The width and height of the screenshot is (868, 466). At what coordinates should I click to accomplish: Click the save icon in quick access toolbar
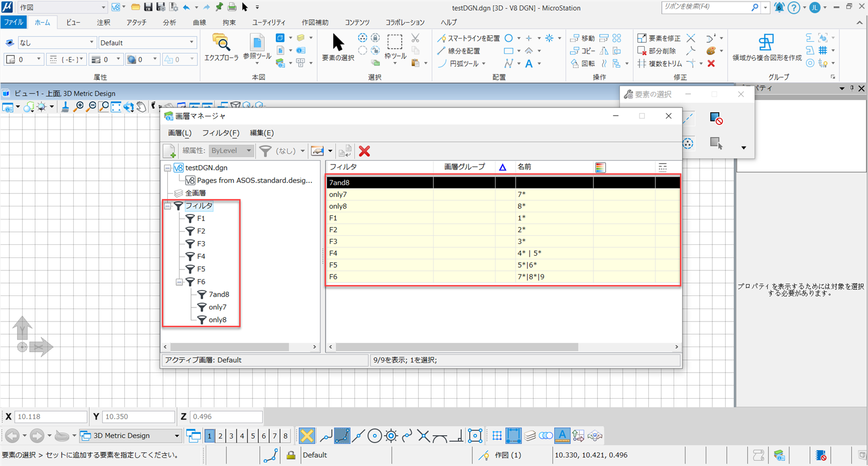(148, 7)
